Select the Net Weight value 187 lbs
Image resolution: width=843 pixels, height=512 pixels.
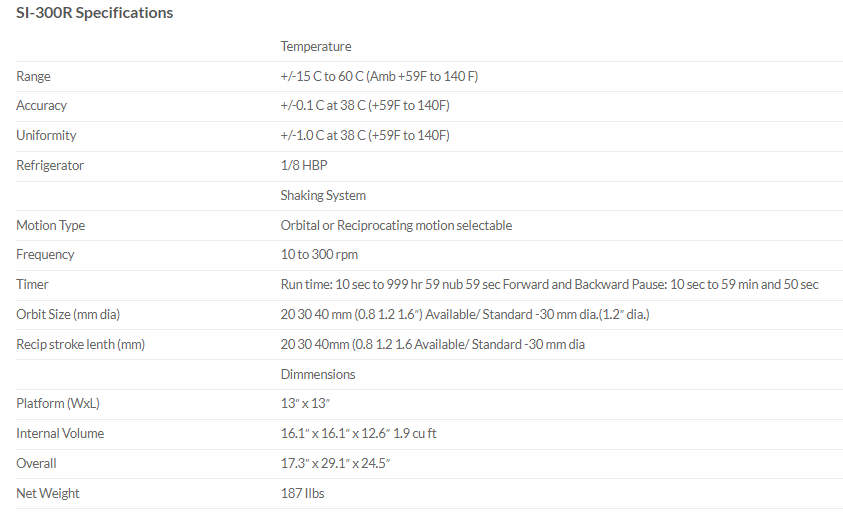click(x=302, y=494)
